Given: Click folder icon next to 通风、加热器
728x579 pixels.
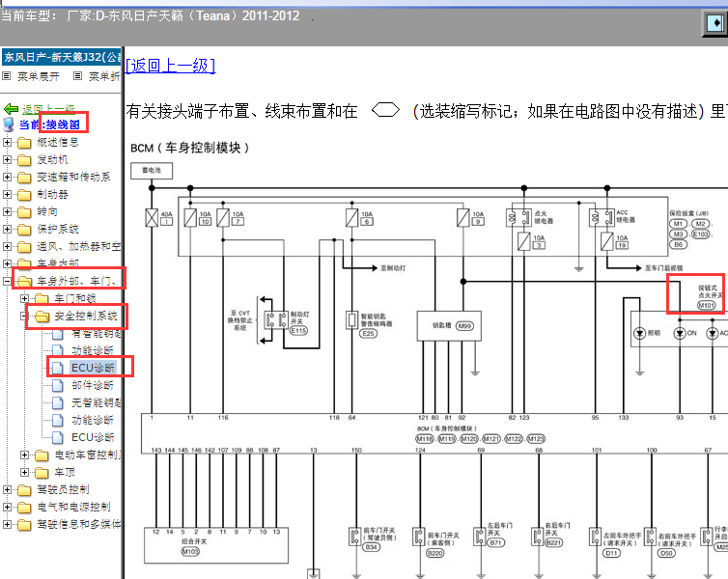Looking at the screenshot, I should tap(24, 247).
